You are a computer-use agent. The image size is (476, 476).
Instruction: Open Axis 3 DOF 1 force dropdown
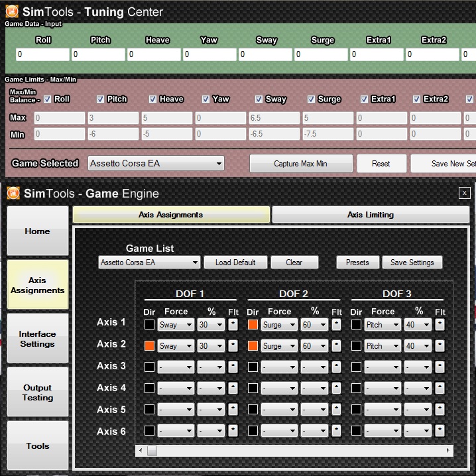coord(176,367)
